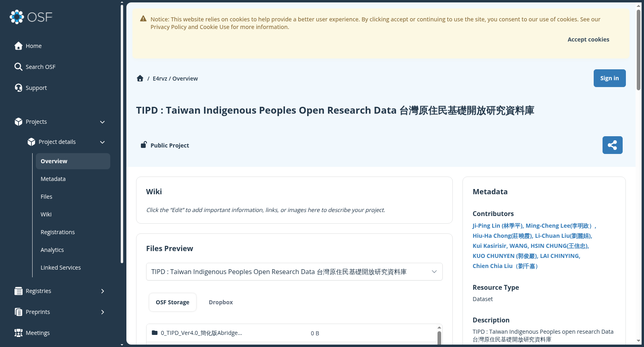Open contributor Ji-Ping Lin link
Viewport: 644px width, 347px height.
click(x=497, y=226)
